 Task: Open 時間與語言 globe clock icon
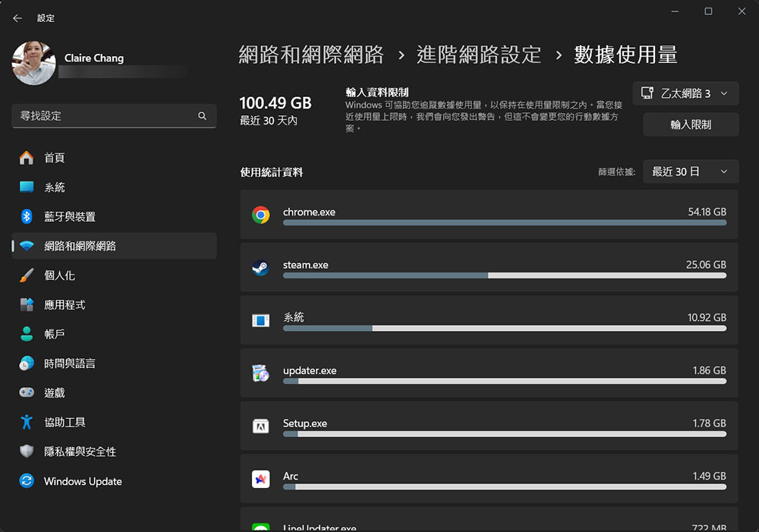click(27, 364)
